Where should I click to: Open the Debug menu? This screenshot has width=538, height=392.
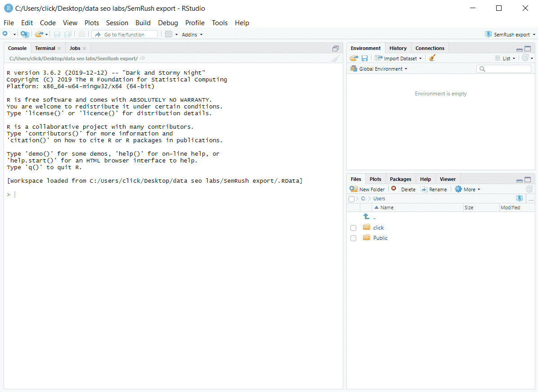click(168, 23)
